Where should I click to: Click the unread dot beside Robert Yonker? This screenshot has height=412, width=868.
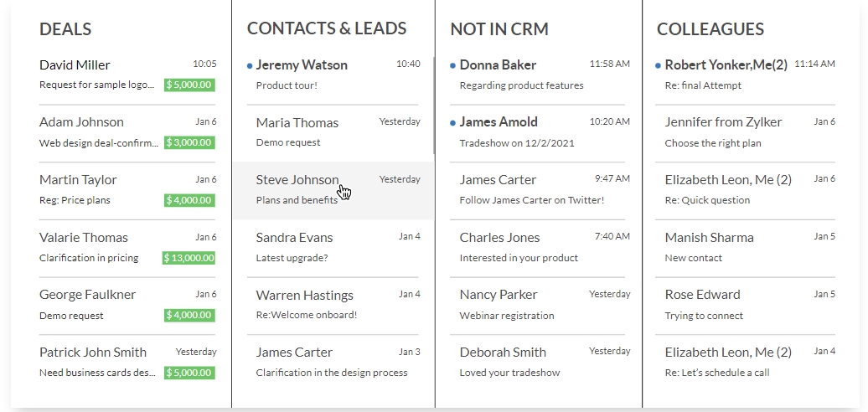point(659,65)
